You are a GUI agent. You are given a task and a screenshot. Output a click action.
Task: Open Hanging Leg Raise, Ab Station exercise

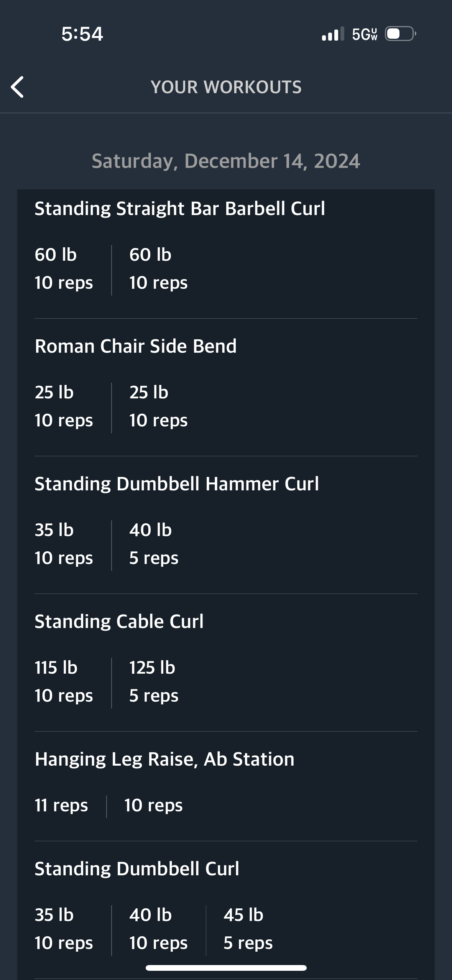pos(164,759)
